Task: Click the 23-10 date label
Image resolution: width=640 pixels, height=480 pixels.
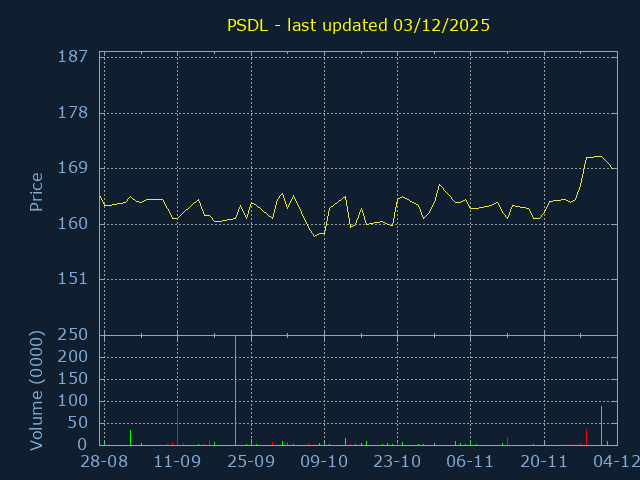Action: click(397, 462)
